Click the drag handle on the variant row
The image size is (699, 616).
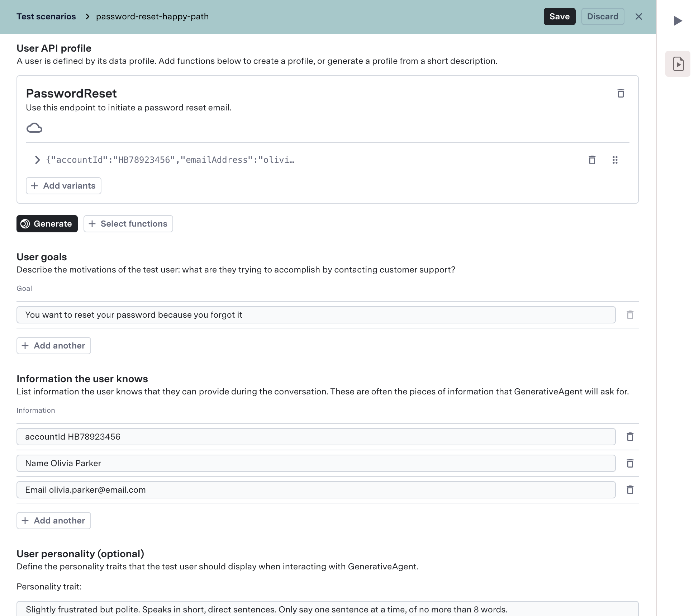coord(615,160)
